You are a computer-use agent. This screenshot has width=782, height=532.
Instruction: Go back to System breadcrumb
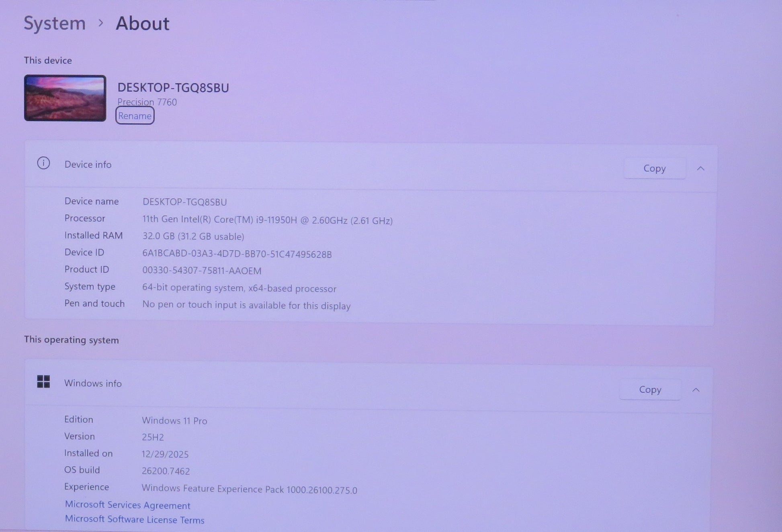pyautogui.click(x=55, y=23)
